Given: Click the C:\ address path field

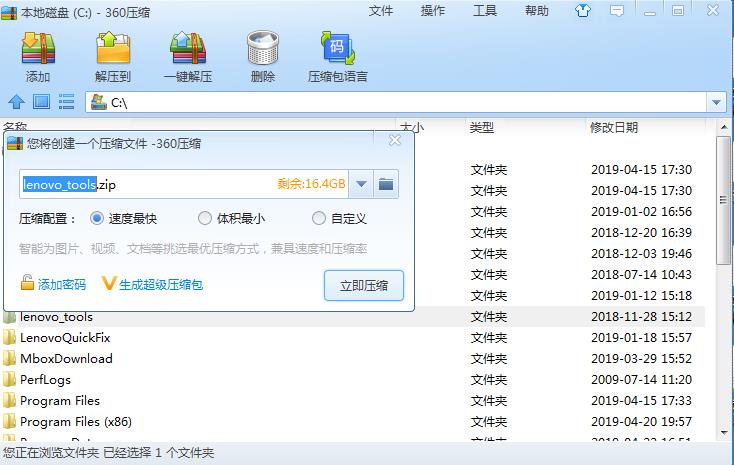Looking at the screenshot, I should coord(396,103).
